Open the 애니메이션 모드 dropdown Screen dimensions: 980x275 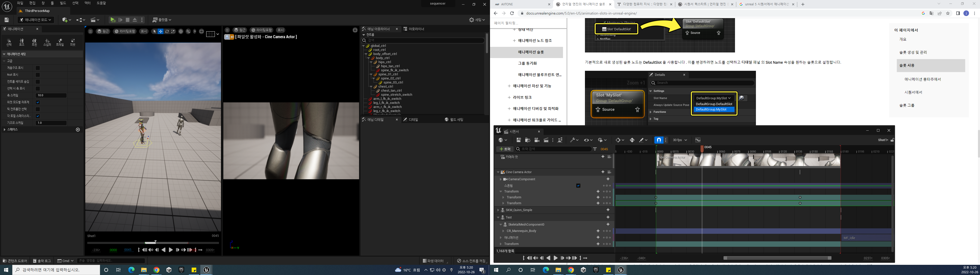pyautogui.click(x=36, y=20)
